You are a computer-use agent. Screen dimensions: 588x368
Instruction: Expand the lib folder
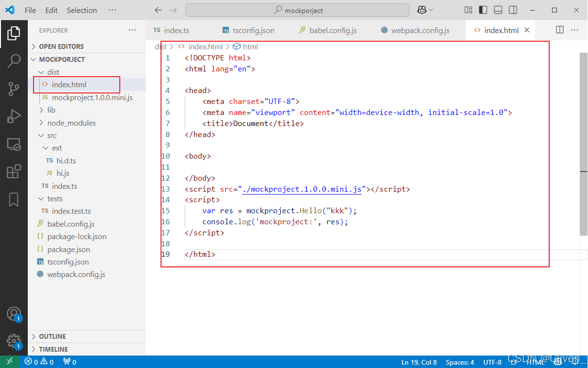[x=51, y=110]
